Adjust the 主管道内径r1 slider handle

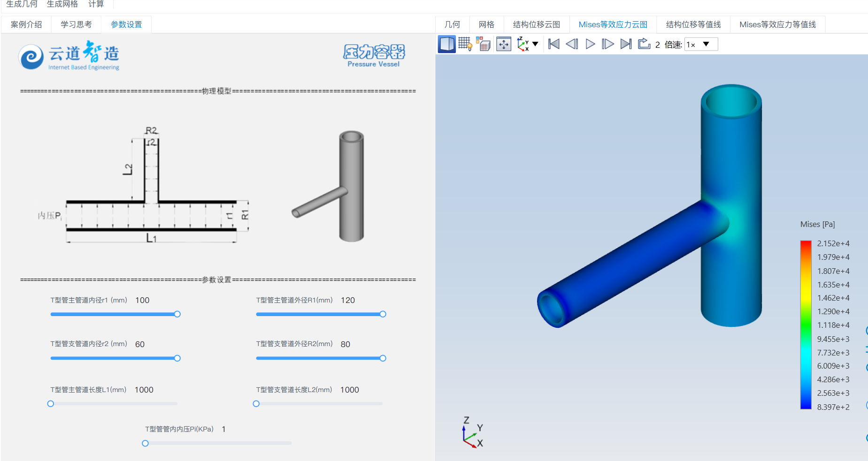click(x=177, y=314)
